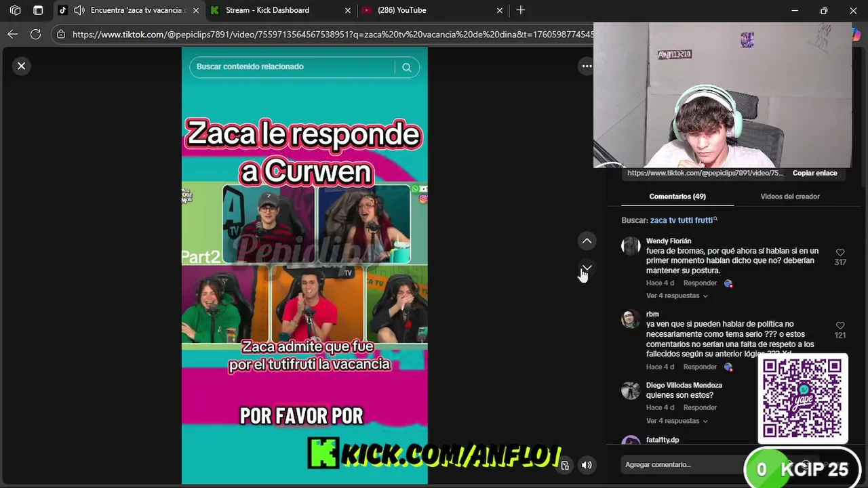868x488 pixels.
Task: Click the flag badge beside rbm's Responder
Action: (728, 367)
